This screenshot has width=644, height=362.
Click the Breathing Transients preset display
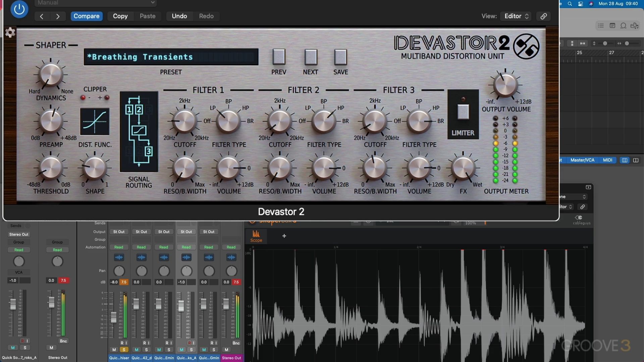tap(171, 57)
